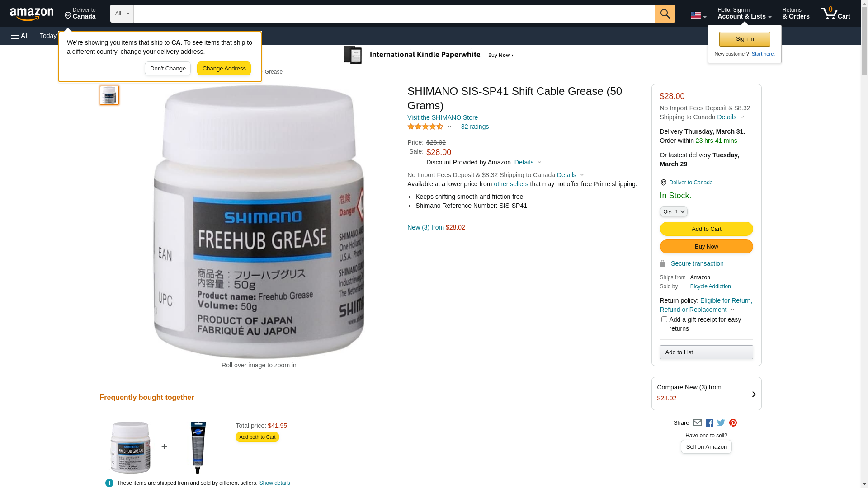Image resolution: width=868 pixels, height=488 pixels.
Task: Open the shopping cart icon
Action: coord(835,14)
